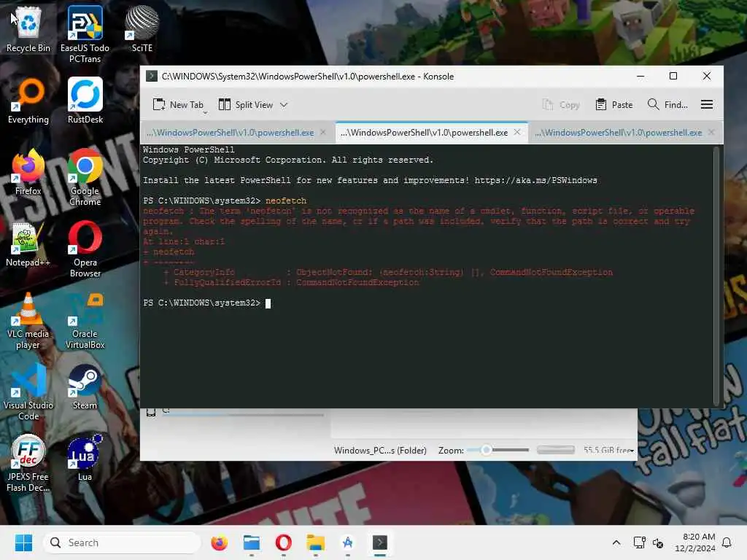
Task: Close the third powershell.exe tab
Action: [x=711, y=133]
